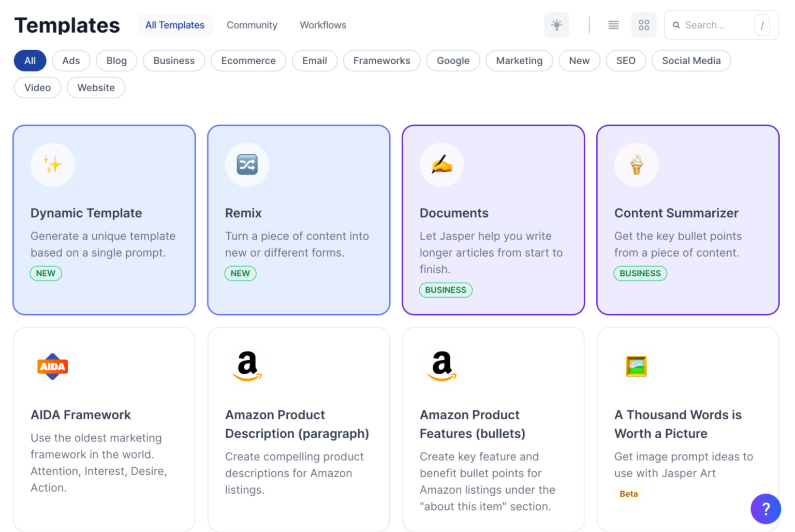This screenshot has width=795, height=532.
Task: Switch to grid view layout
Action: (x=644, y=25)
